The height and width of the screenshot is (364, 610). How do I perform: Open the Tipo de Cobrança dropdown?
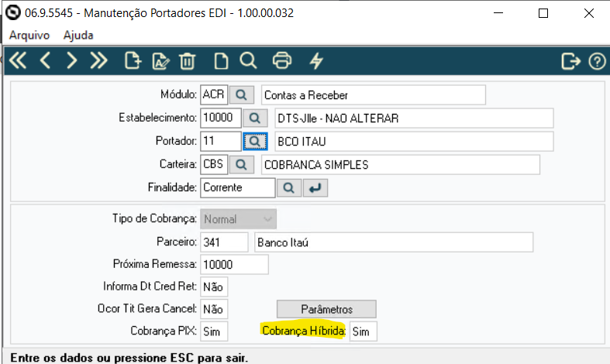[x=238, y=219]
